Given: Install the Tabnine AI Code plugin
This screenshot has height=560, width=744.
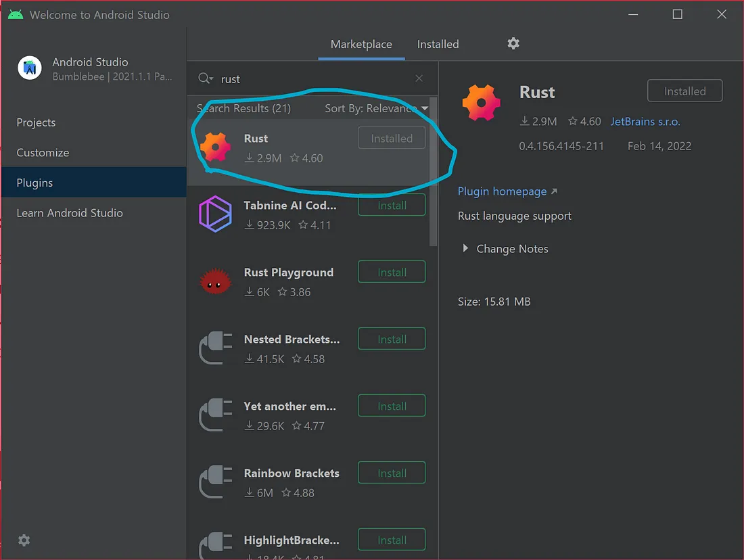Looking at the screenshot, I should (392, 205).
